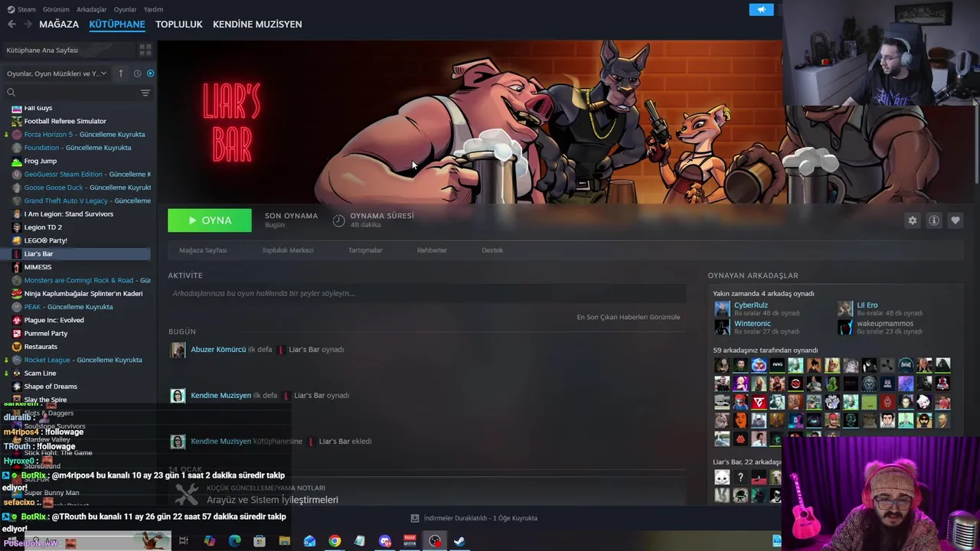Viewport: 980px width, 551px height.
Task: Add Liar's Bar to favorites heart
Action: 955,220
